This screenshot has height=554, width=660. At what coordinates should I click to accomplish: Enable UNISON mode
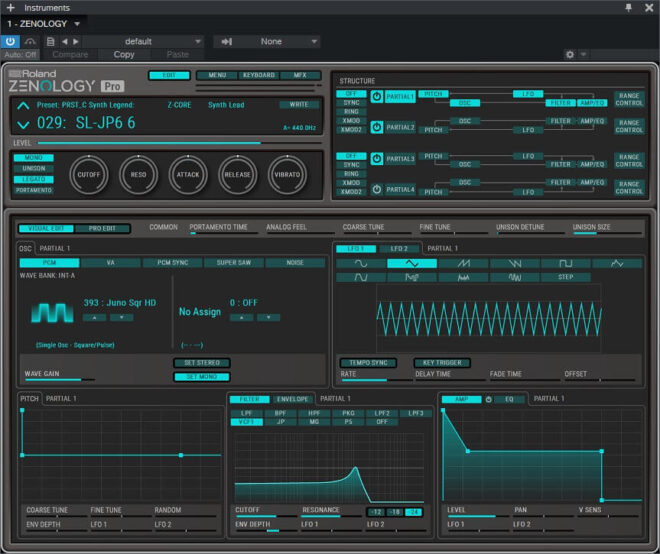34,168
